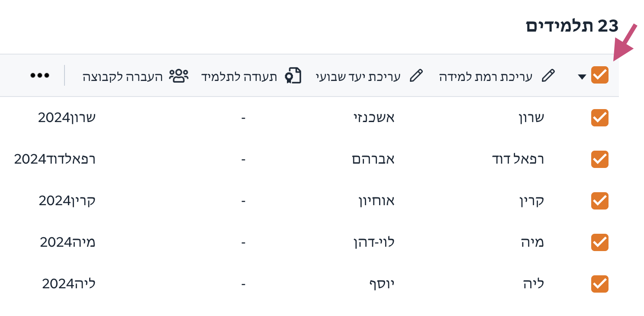
Task: Click the first name מיה in the list
Action: [x=532, y=242]
